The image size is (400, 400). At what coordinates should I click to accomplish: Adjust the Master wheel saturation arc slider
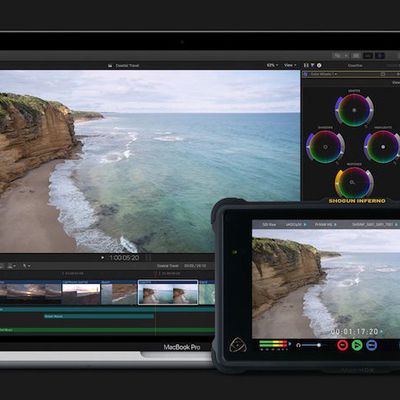[x=337, y=110]
